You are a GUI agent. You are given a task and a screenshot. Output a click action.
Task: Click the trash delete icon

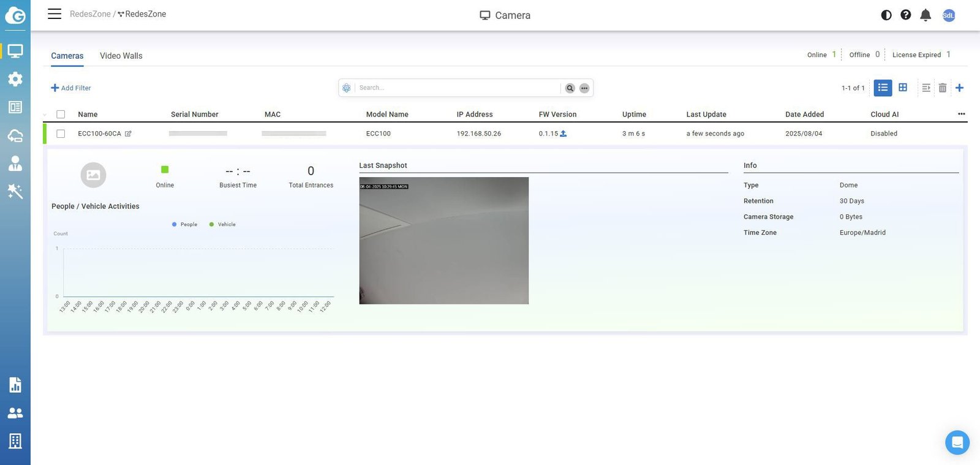(942, 88)
